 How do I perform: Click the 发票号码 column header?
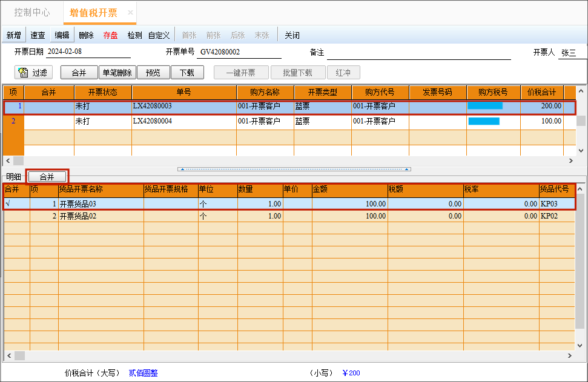coord(438,92)
